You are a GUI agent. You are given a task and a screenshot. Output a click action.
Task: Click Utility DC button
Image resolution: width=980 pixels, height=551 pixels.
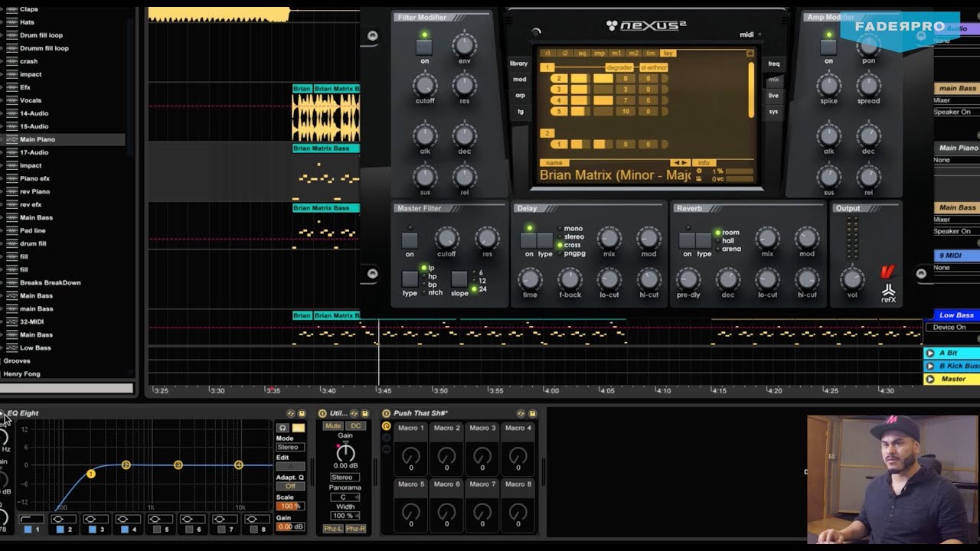(355, 426)
